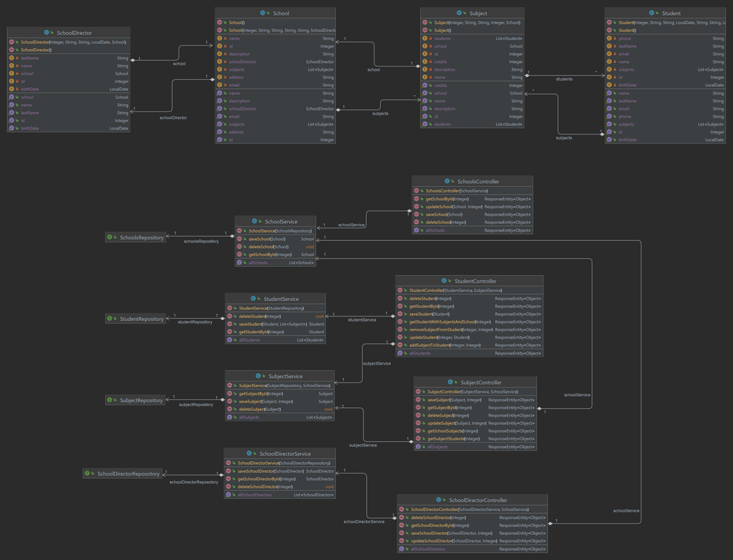733x560 pixels.
Task: Click the StudentController class header
Action: [x=469, y=281]
